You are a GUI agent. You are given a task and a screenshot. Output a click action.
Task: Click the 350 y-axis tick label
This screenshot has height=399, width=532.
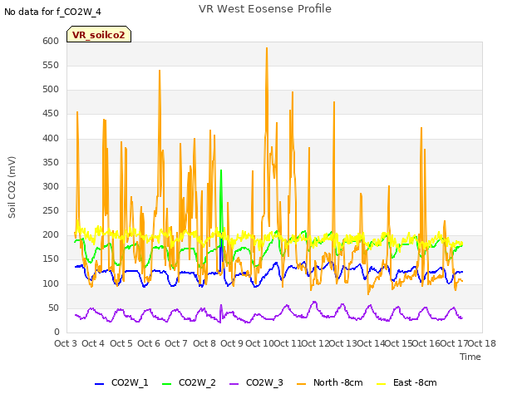[51, 163]
